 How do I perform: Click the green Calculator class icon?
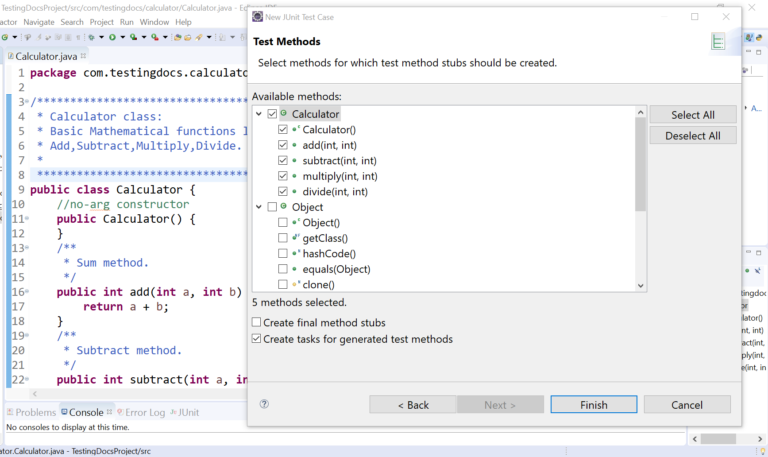click(284, 114)
